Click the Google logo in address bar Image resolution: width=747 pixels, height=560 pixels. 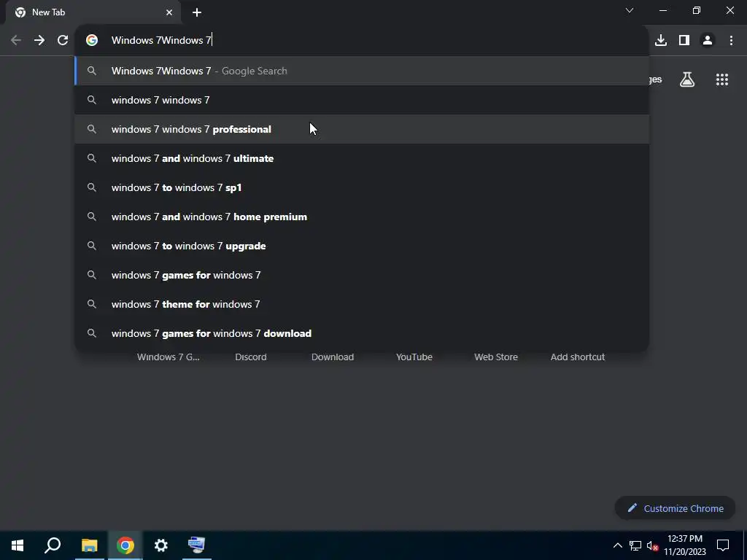(92, 40)
